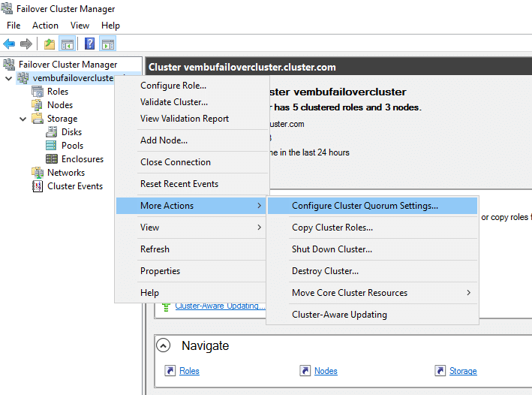This screenshot has height=395, width=532.
Task: Select Pools text in the tree
Action: (x=72, y=146)
